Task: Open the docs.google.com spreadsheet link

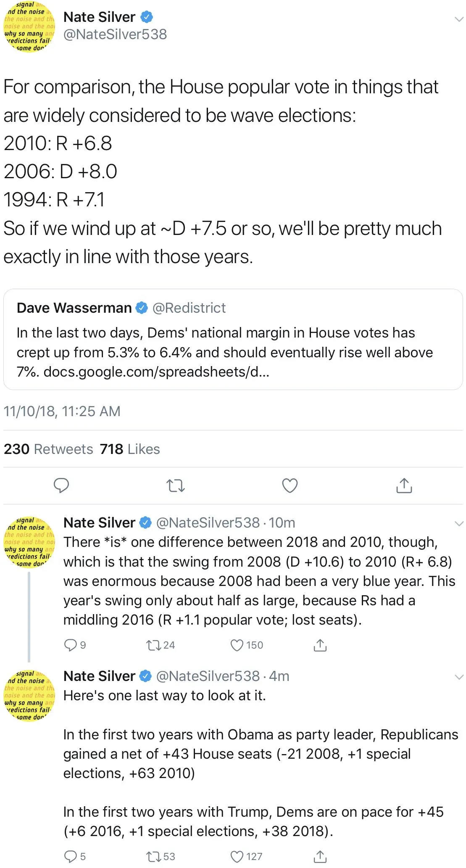Action: [156, 372]
